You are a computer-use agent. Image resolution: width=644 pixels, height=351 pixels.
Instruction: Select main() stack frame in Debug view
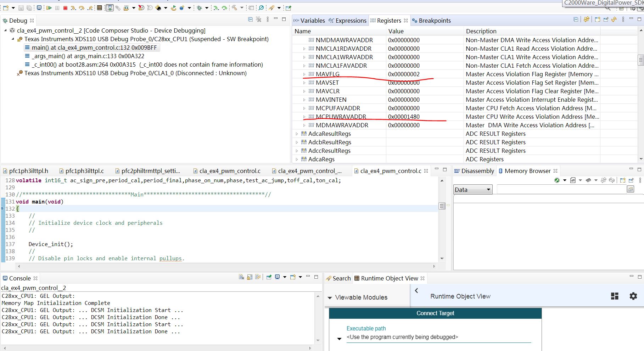(94, 48)
